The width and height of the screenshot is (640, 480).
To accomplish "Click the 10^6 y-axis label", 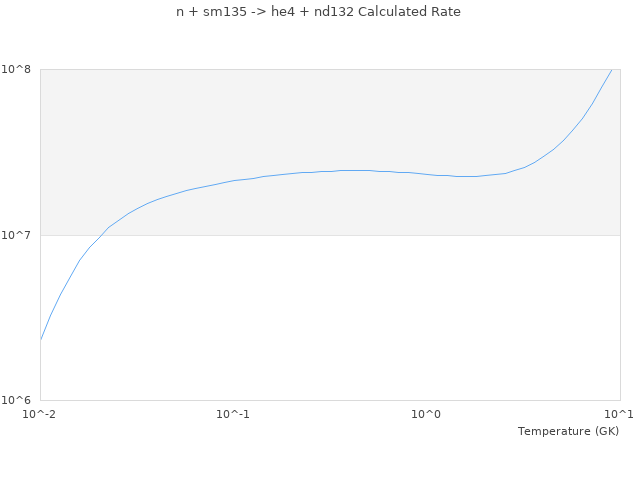I will point(19,401).
